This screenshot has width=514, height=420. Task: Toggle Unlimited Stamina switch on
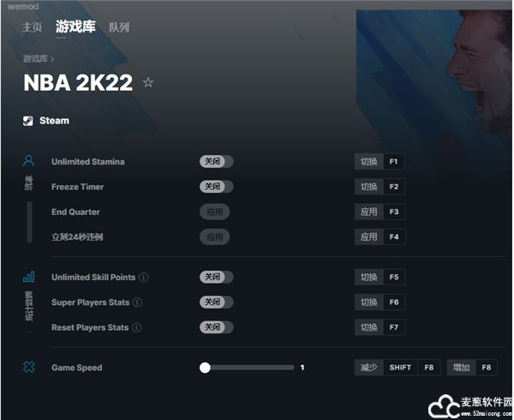(x=217, y=161)
